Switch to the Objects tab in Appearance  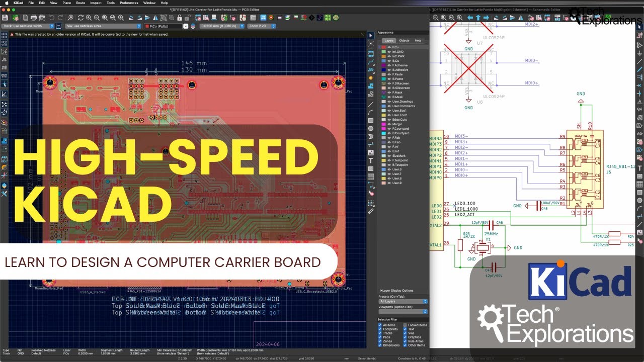(x=404, y=40)
